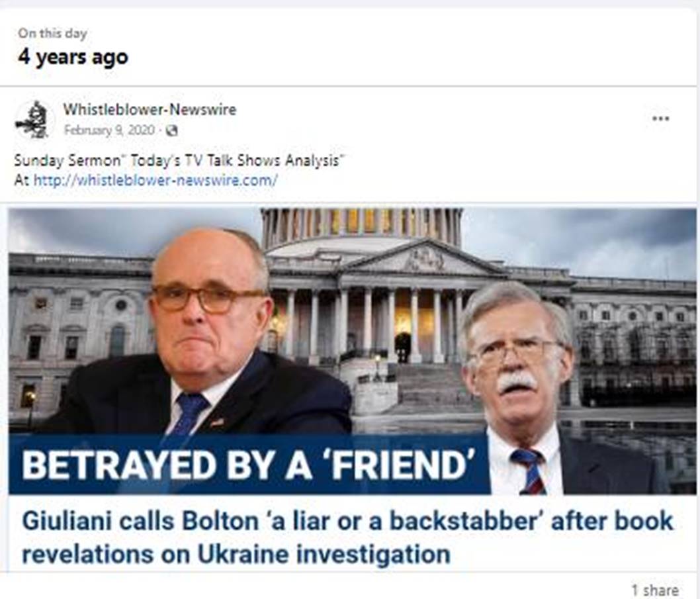
Task: Open the February 9, 2020 timestamp
Action: coord(109,130)
